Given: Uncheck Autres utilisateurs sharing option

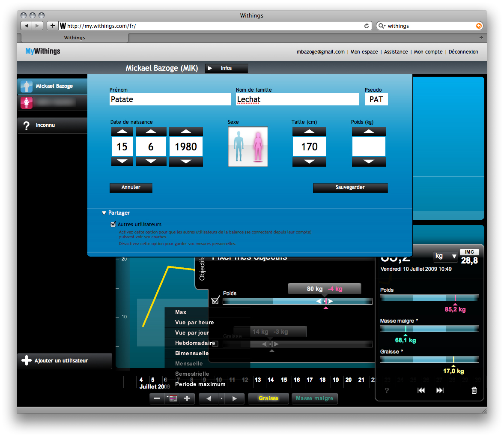Looking at the screenshot, I should [113, 224].
